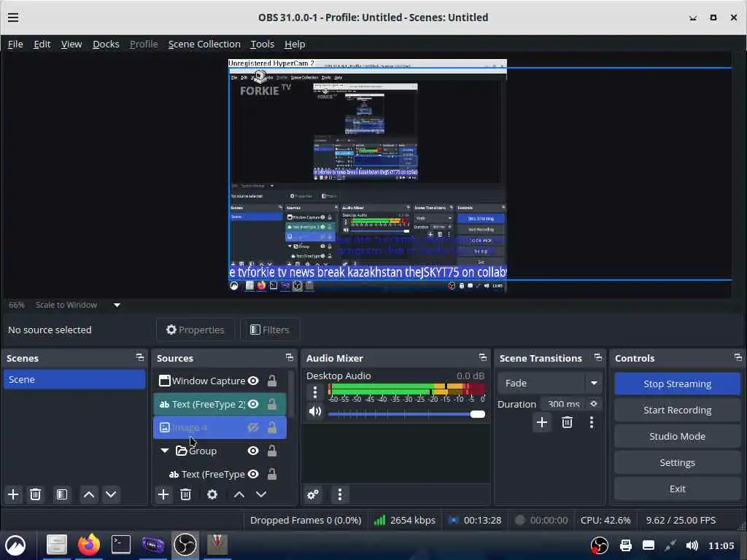This screenshot has width=747, height=560.
Task: Open the Docks menu
Action: [x=106, y=44]
